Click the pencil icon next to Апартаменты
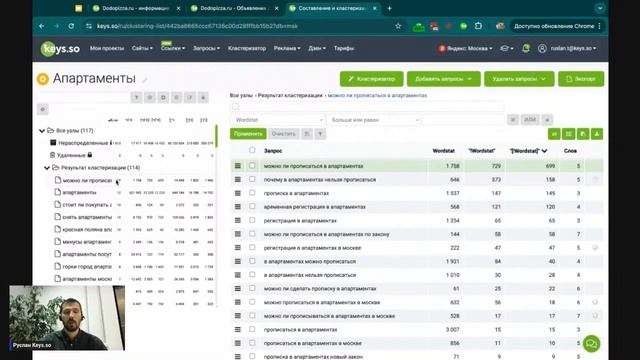 click(x=144, y=80)
